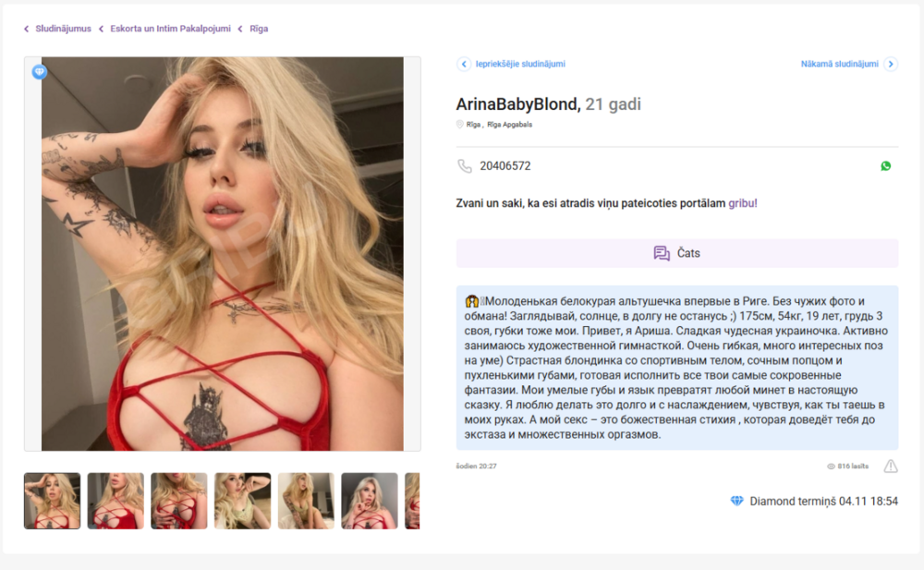Click the chat bubble icon in the Čats button

point(662,253)
